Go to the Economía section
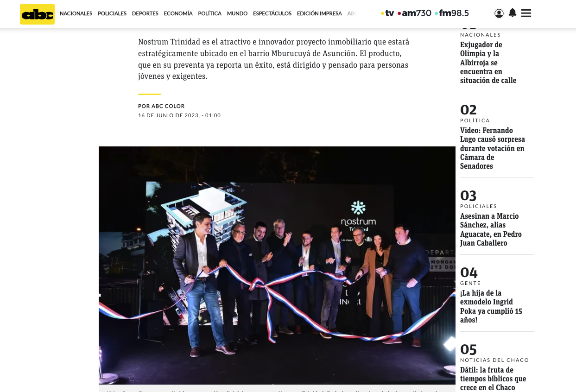The image size is (576, 392). tap(178, 13)
